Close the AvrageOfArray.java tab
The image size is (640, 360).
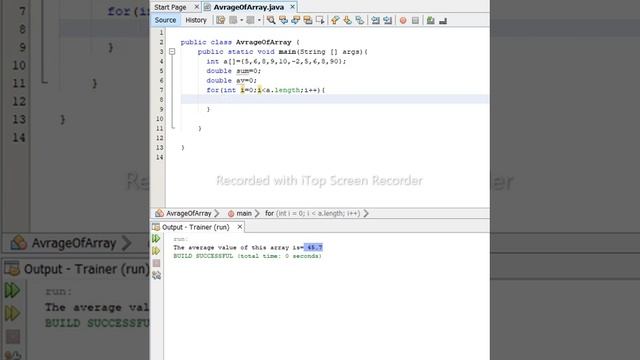(292, 7)
